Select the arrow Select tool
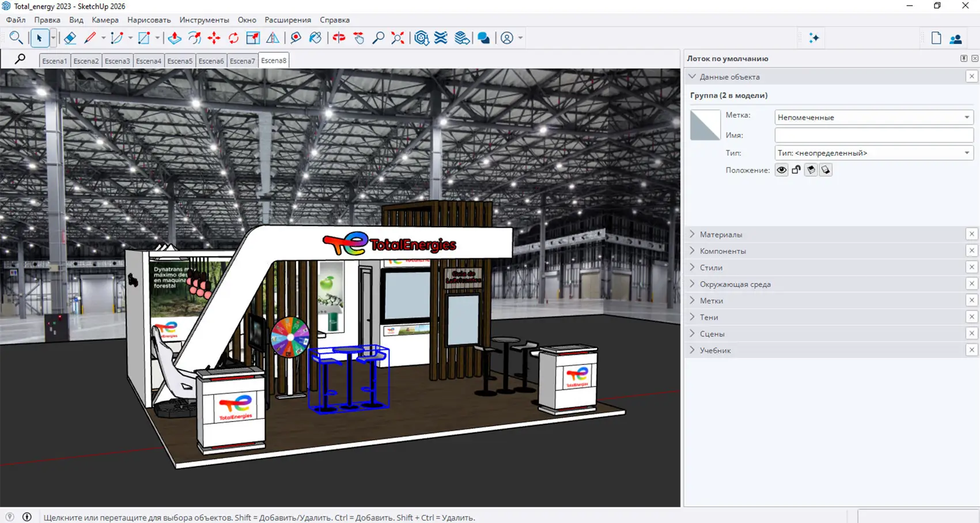 tap(39, 38)
